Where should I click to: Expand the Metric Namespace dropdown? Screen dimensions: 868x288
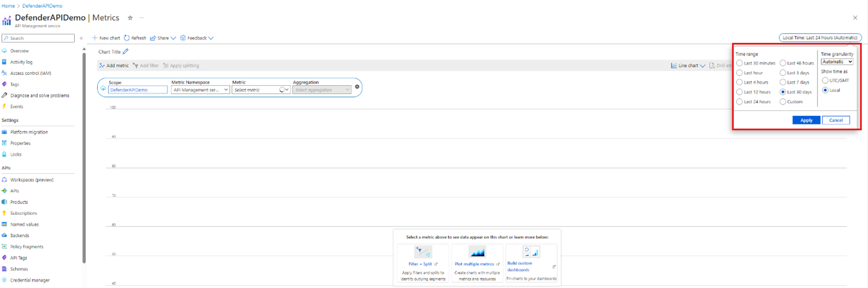pyautogui.click(x=201, y=90)
